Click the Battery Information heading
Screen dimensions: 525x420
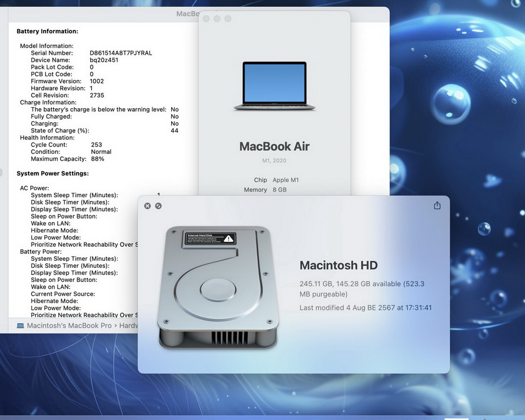click(x=48, y=31)
